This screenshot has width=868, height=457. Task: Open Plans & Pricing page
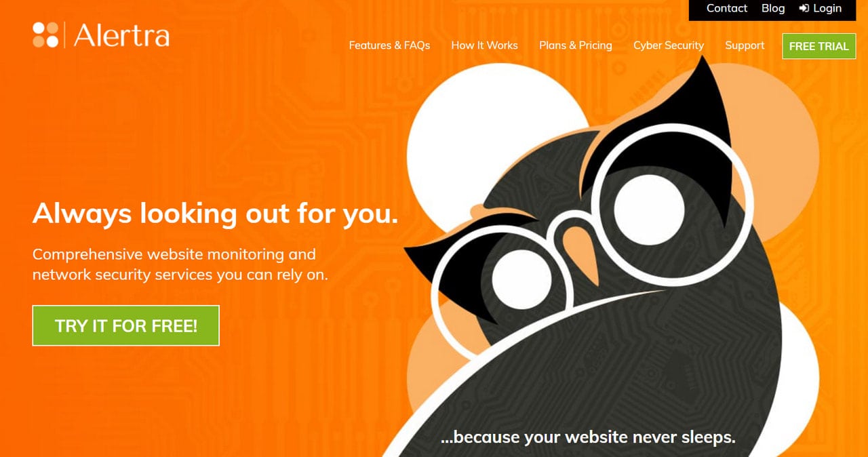(575, 45)
